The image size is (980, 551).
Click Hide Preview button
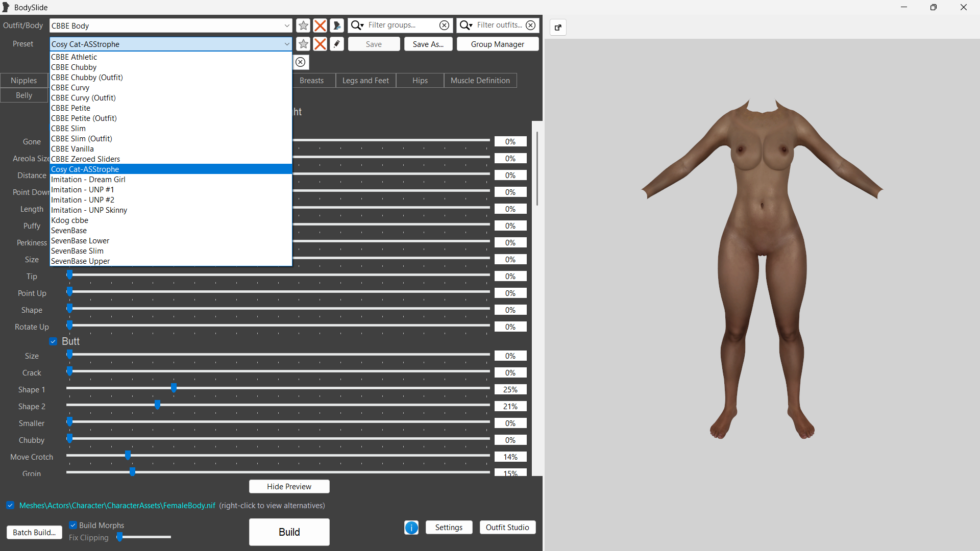289,487
